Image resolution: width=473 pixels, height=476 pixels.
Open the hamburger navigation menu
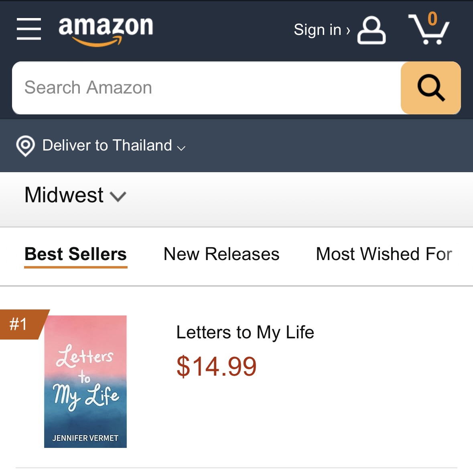pos(29,29)
